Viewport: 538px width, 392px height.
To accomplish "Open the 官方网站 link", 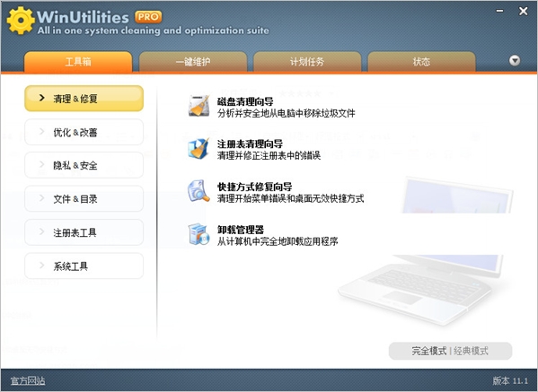I will point(28,380).
